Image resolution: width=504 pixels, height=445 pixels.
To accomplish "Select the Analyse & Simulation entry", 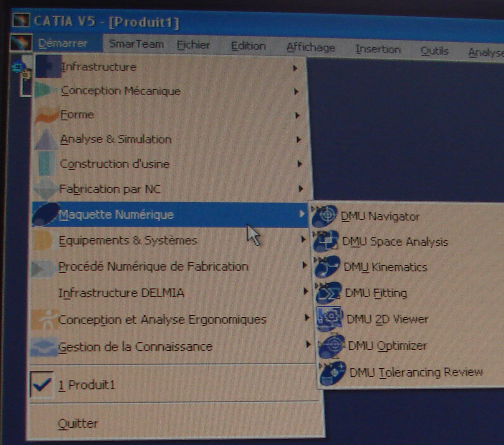I will (x=116, y=139).
